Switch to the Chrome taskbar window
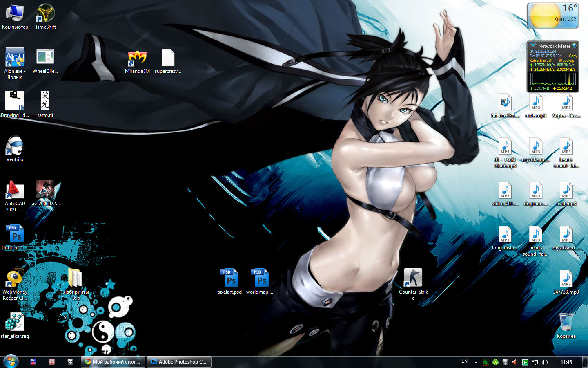This screenshot has height=368, width=588. 113,362
